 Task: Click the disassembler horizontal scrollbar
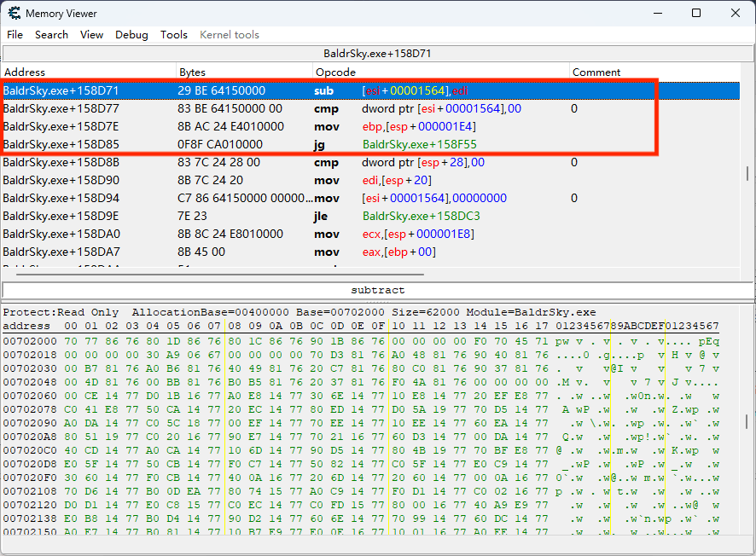[x=220, y=274]
